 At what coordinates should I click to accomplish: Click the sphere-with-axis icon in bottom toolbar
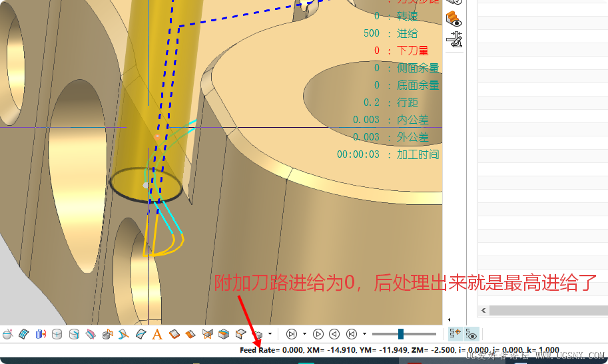8,334
